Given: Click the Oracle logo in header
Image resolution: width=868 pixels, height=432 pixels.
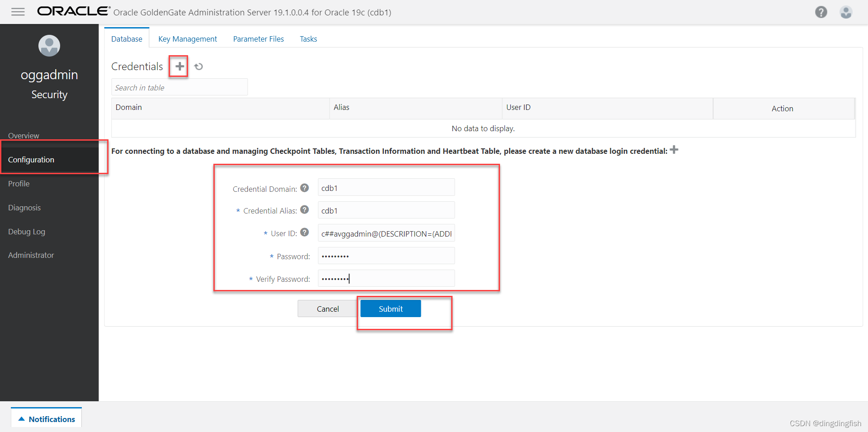Looking at the screenshot, I should tap(74, 11).
